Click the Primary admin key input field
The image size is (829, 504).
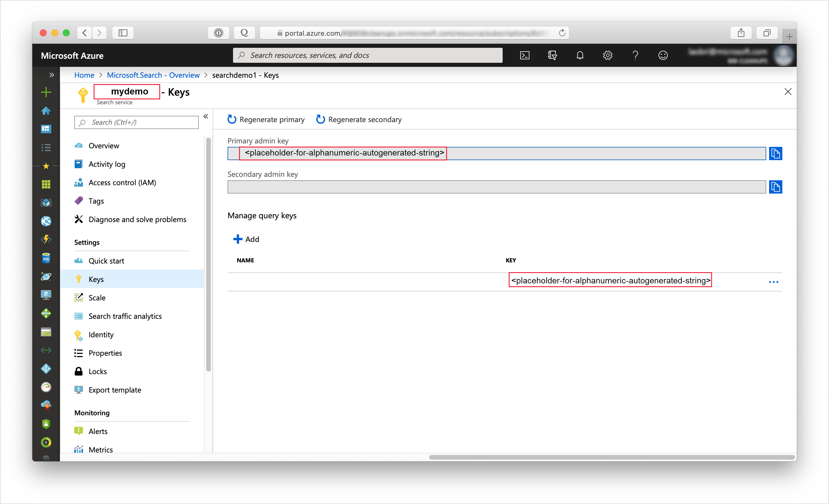coord(497,153)
